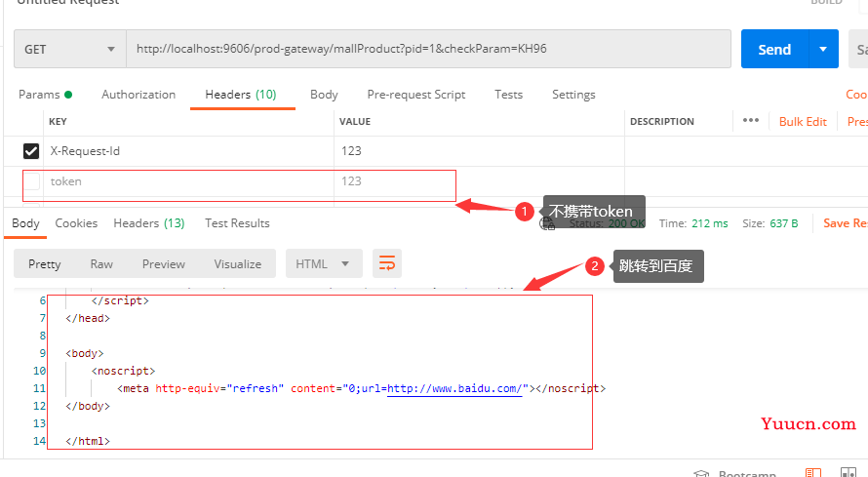Switch response view to Preview

click(x=163, y=264)
